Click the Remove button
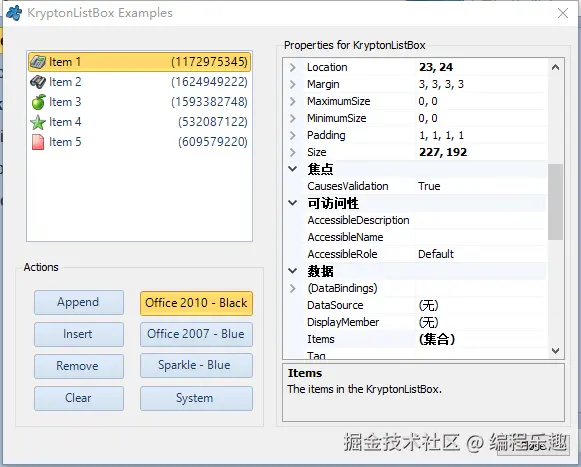 click(x=79, y=366)
